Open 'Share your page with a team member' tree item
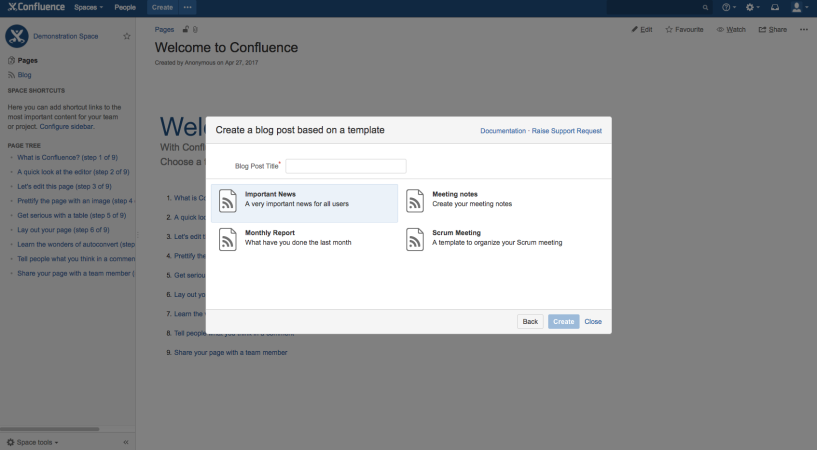 coord(76,273)
